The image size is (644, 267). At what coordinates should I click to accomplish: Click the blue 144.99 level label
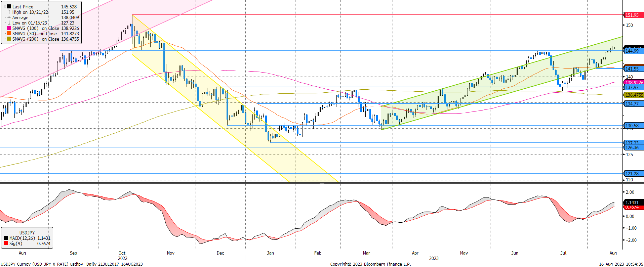pyautogui.click(x=633, y=51)
